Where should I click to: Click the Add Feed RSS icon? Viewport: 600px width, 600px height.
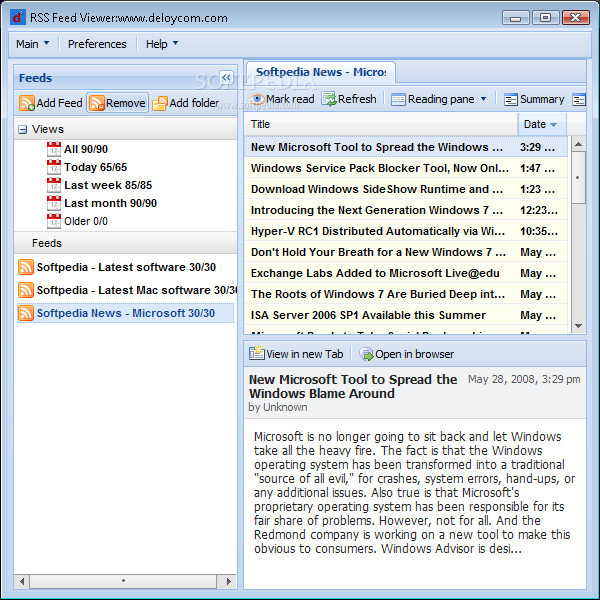point(26,103)
